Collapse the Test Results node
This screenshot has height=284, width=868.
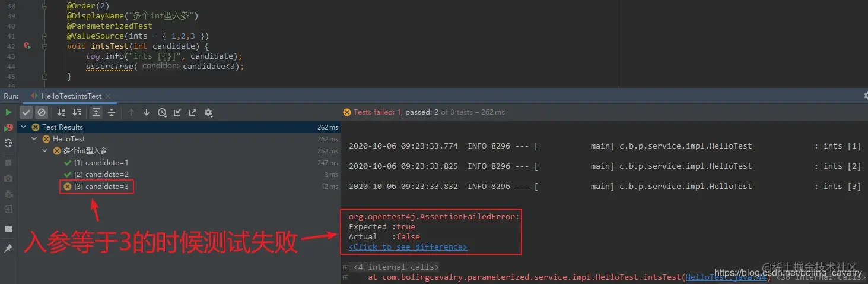click(x=24, y=127)
